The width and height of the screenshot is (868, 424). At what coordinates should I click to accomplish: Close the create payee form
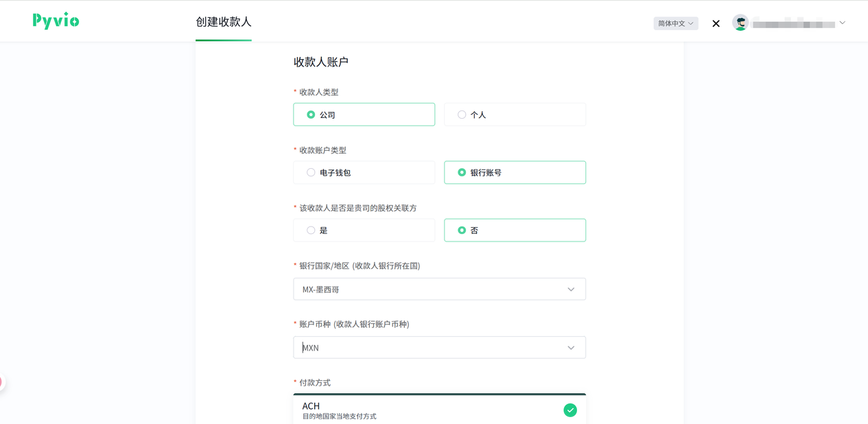click(716, 23)
